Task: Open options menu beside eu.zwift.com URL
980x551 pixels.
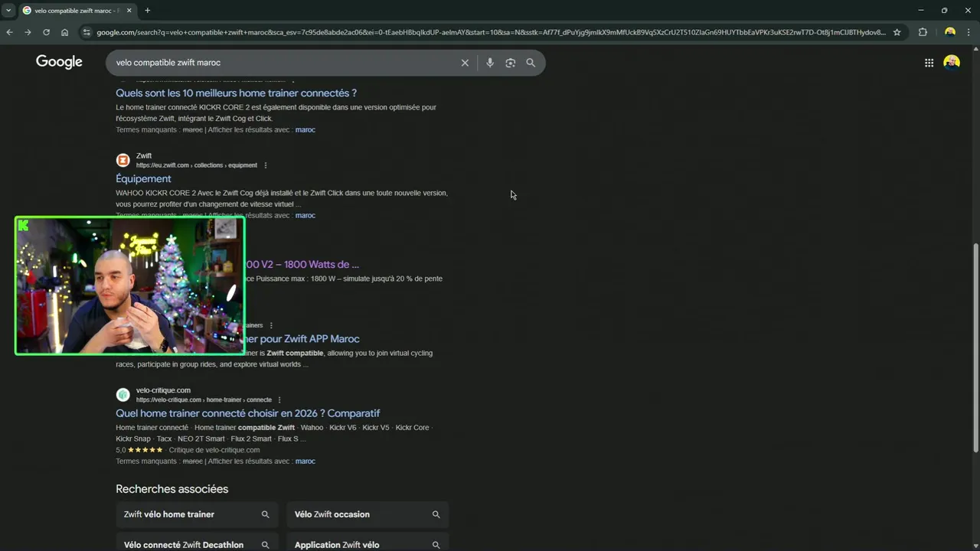Action: 266,165
